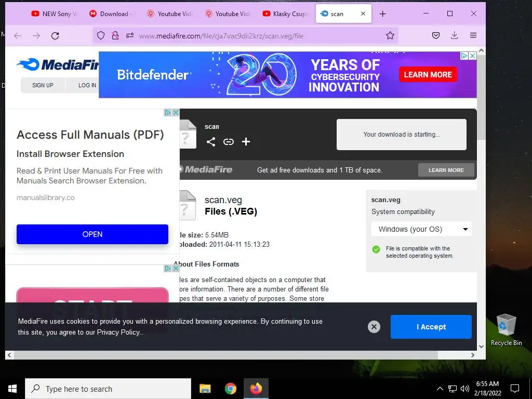Screen dimensions: 532x399
Task: Click the taskbar clock showing 6:55 AM
Action: click(487, 389)
